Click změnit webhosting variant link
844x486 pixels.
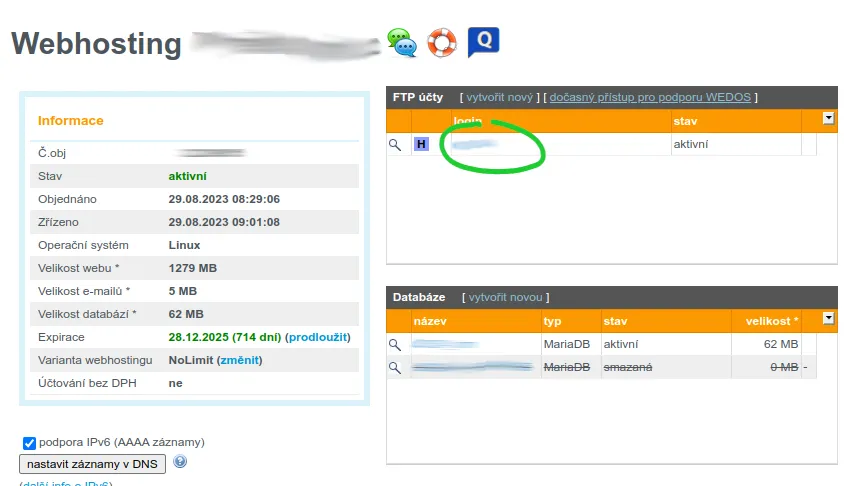240,361
